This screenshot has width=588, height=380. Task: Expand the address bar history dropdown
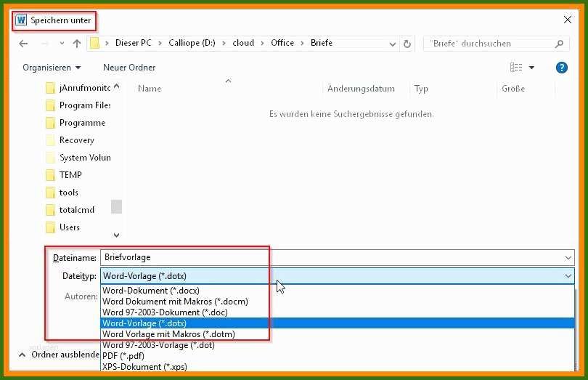pos(392,44)
